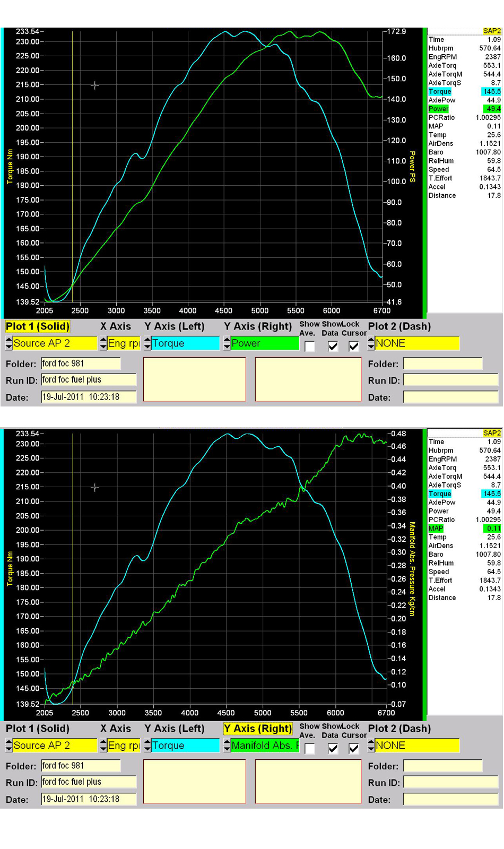Open the NONE Plot 2 field in Manifold Abs. panel
The height and width of the screenshot is (849, 504).
point(417,746)
